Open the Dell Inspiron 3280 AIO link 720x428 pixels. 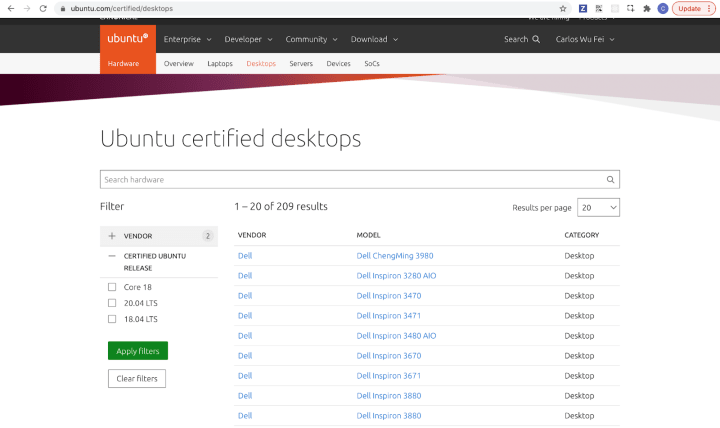click(396, 276)
